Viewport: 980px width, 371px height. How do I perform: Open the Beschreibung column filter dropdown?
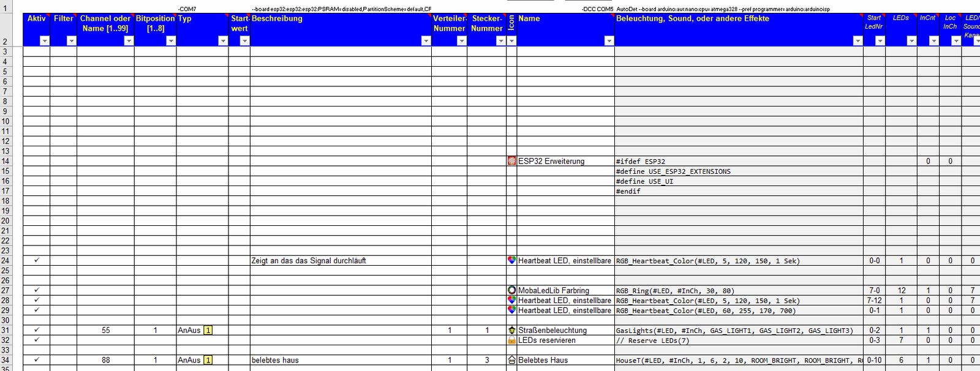click(426, 40)
